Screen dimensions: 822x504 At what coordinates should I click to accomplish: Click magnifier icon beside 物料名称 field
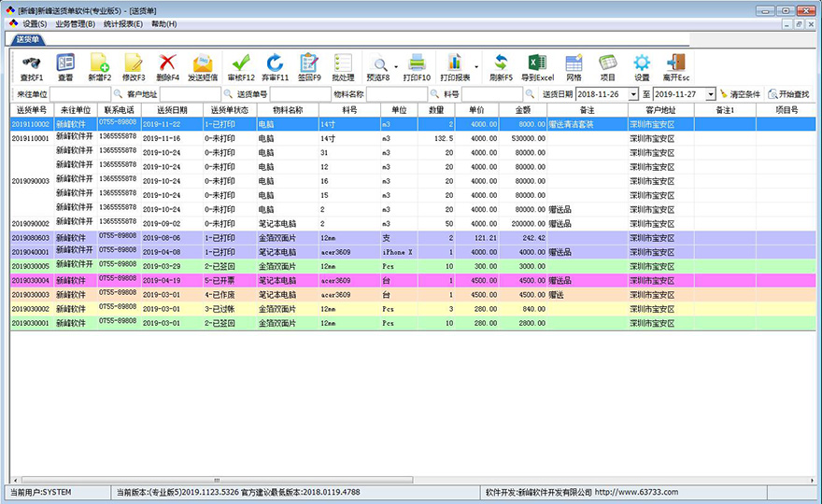(434, 93)
